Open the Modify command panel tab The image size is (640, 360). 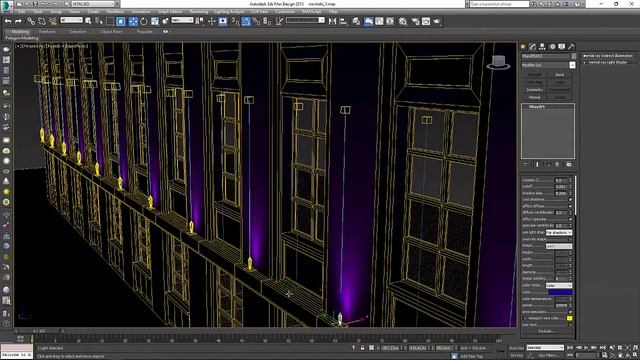point(532,47)
